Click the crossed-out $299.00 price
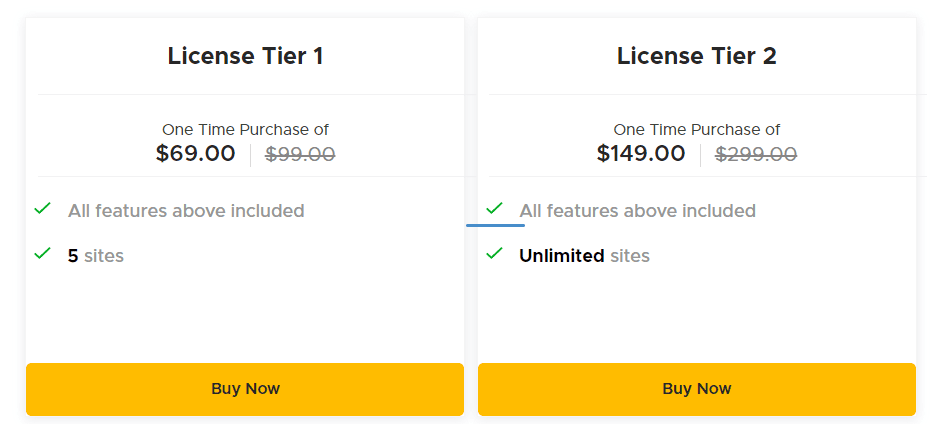Image resolution: width=943 pixels, height=424 pixels. [x=756, y=154]
